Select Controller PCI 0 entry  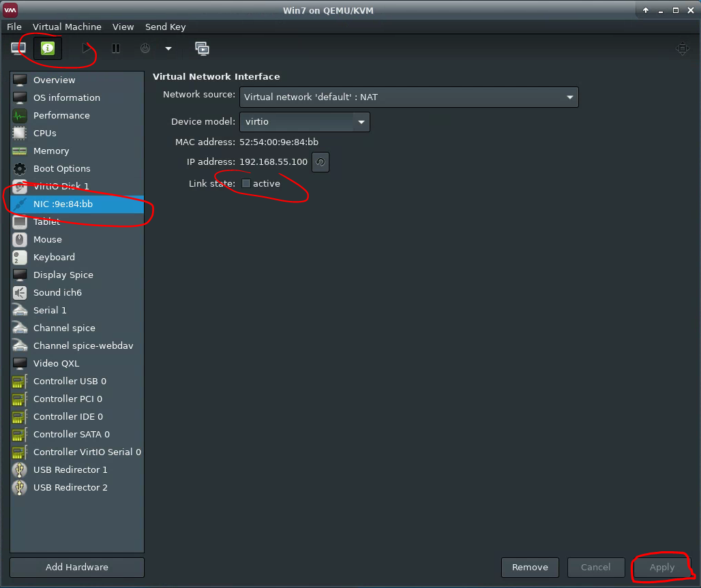click(x=77, y=399)
